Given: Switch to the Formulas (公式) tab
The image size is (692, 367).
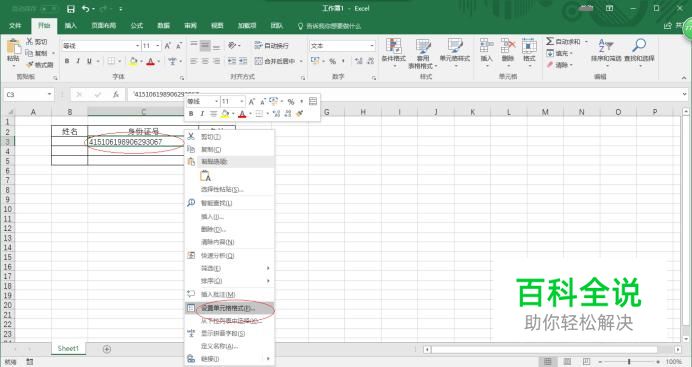Looking at the screenshot, I should [x=137, y=26].
